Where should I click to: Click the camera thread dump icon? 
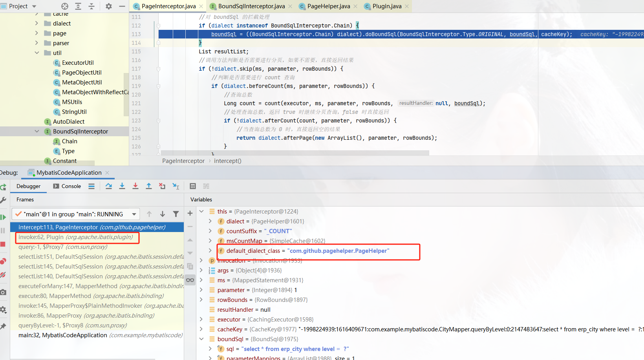coord(3,292)
